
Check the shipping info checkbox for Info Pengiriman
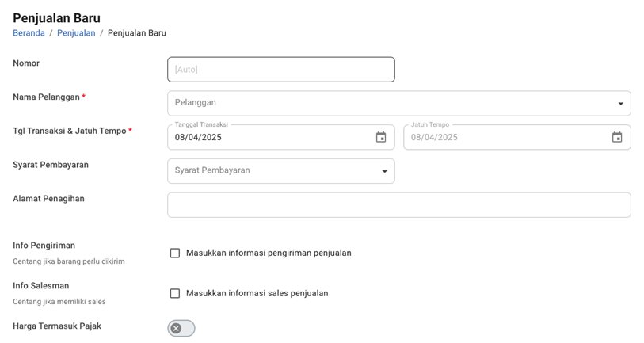pyautogui.click(x=175, y=253)
